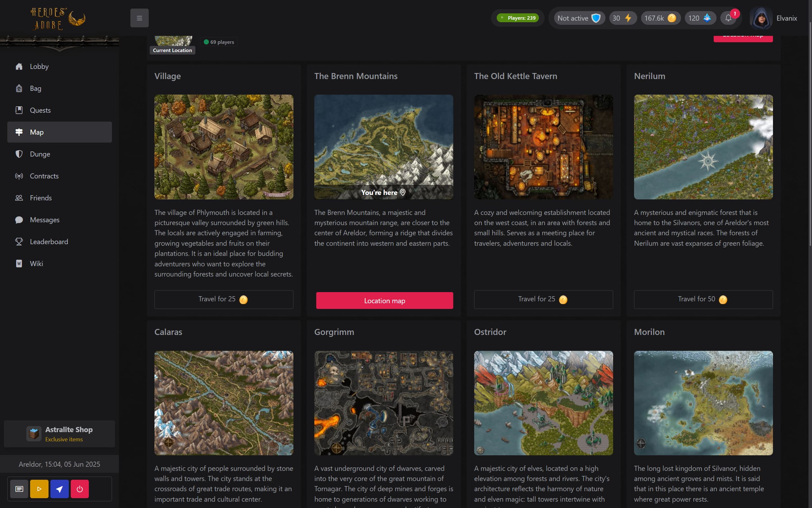Travel to Old Kettle Tavern for 25

click(543, 299)
